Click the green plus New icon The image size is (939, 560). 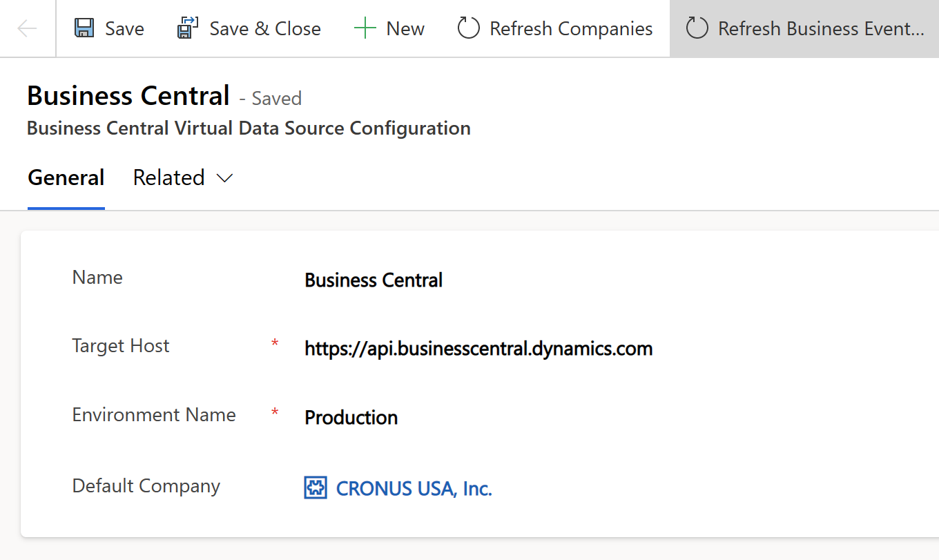(364, 28)
